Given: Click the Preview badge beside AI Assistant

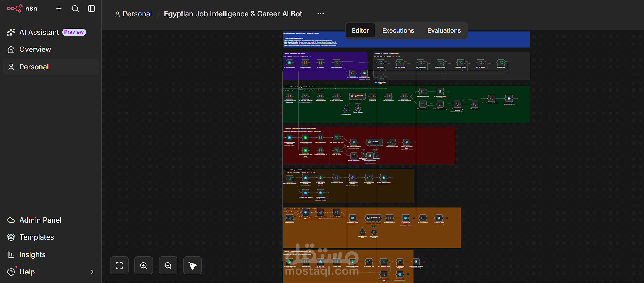Looking at the screenshot, I should [74, 32].
